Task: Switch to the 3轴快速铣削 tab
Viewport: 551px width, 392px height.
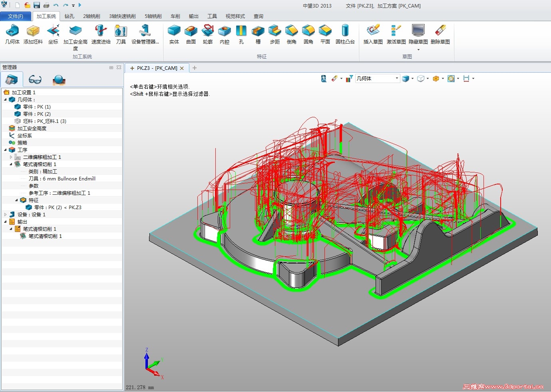Action: pos(122,16)
